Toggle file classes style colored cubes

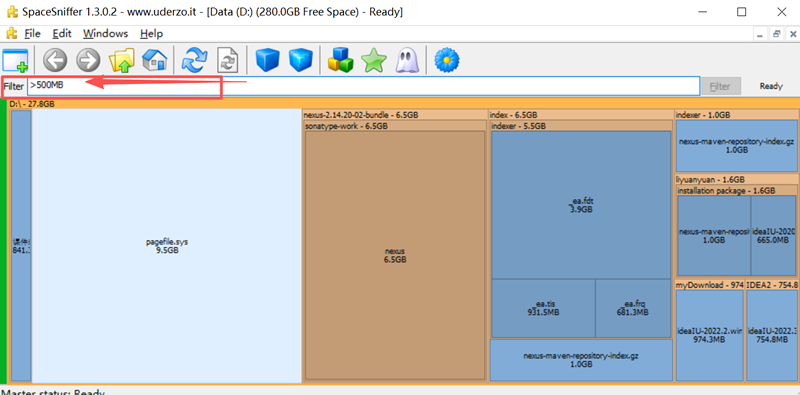click(x=340, y=61)
